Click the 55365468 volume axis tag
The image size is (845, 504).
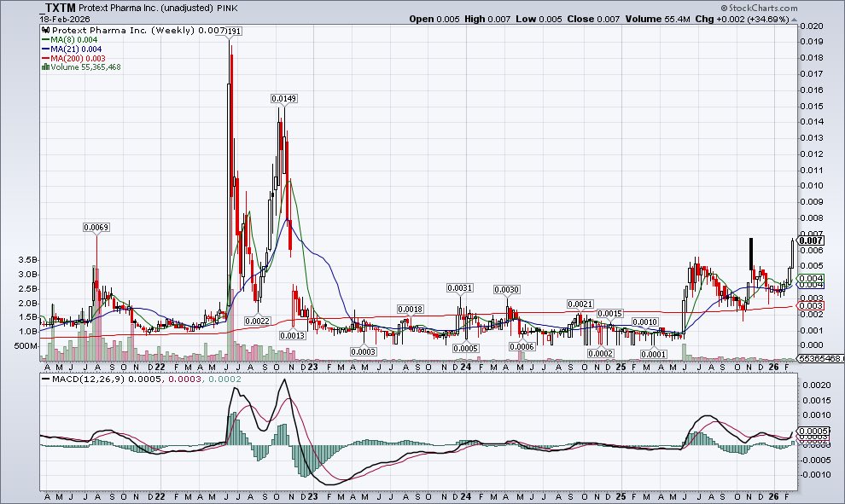coord(820,358)
